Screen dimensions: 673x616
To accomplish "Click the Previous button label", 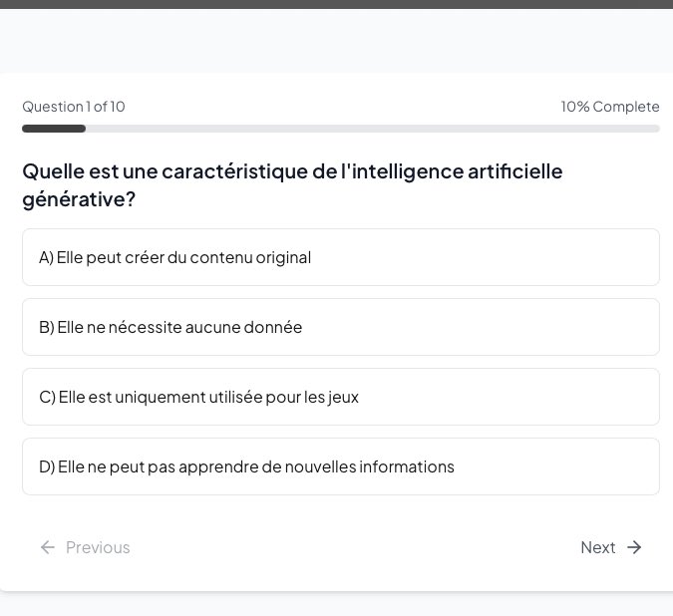I will [98, 547].
